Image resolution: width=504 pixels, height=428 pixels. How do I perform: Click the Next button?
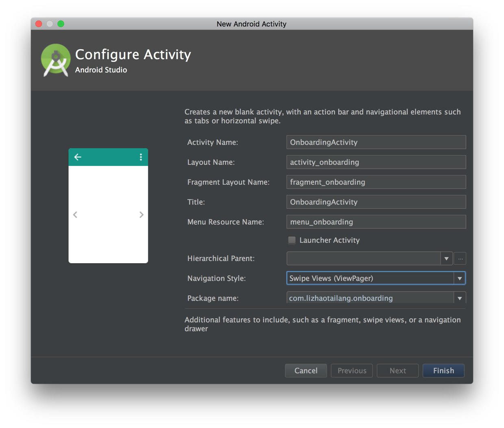398,371
